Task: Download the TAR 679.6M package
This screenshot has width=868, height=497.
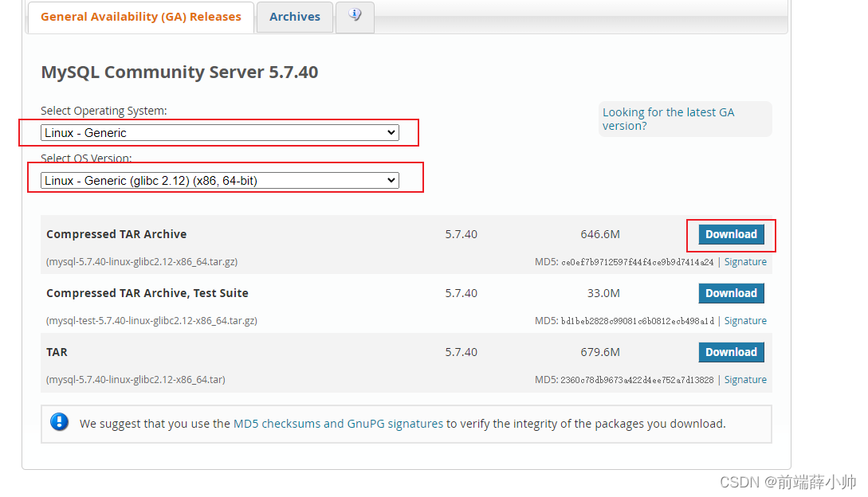Action: tap(731, 352)
